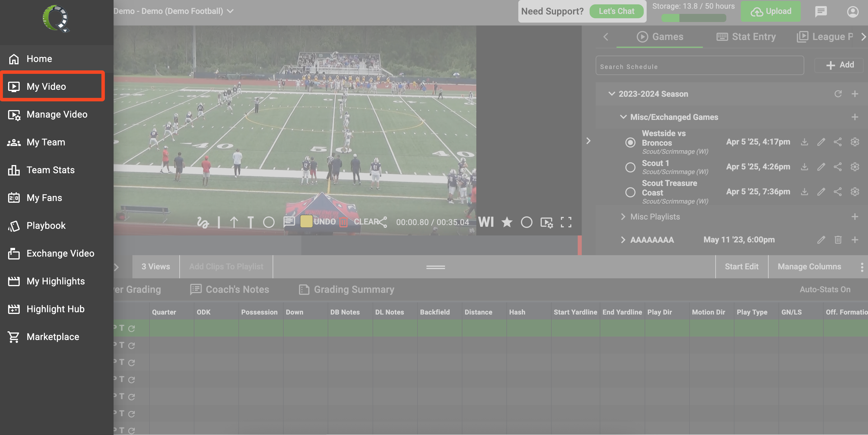Screen dimensions: 868x435
Task: Delete the AAAAAAAA entry
Action: coord(838,240)
